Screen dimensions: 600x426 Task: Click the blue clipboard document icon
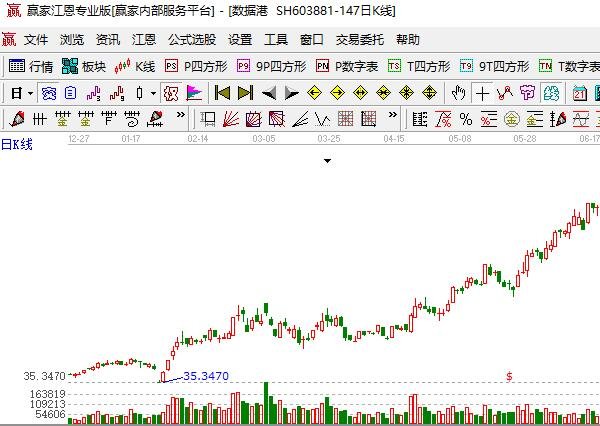pyautogui.click(x=70, y=93)
